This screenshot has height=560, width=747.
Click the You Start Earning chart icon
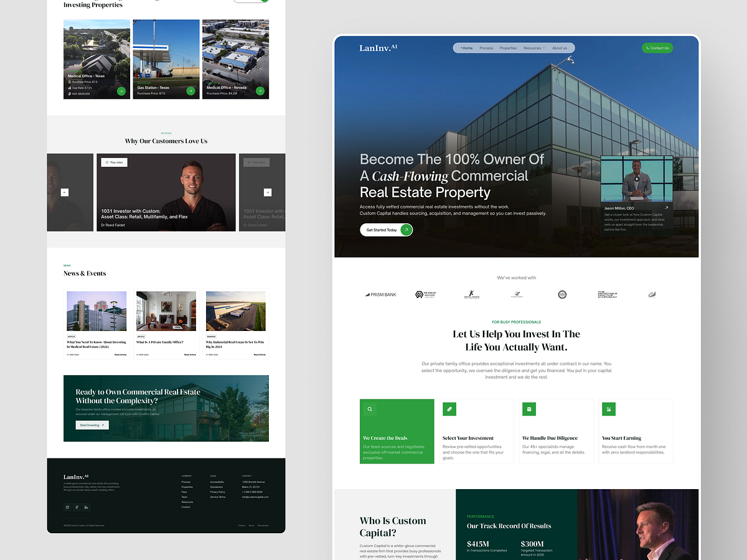point(609,409)
